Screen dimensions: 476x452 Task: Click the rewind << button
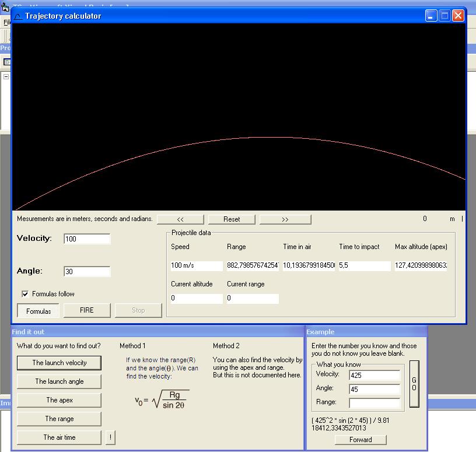[180, 219]
